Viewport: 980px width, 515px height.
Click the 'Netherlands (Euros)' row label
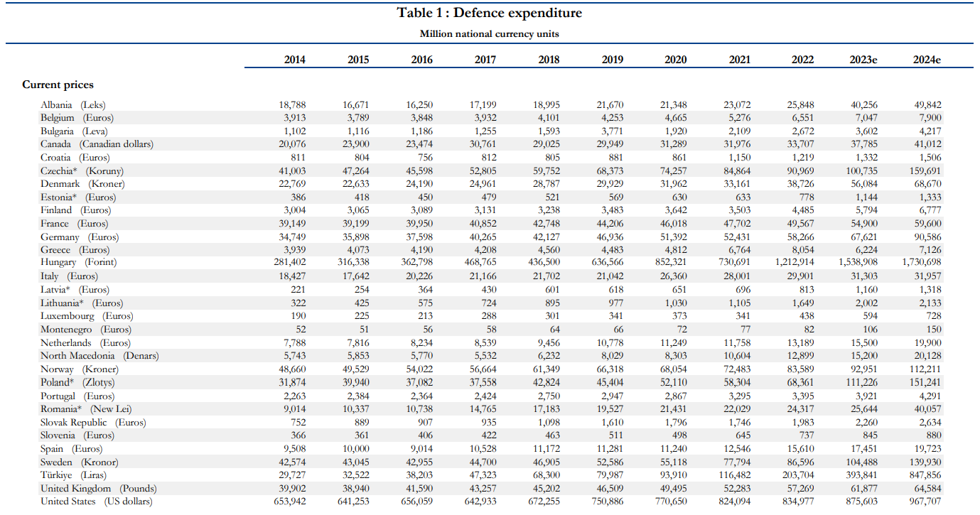(85, 342)
